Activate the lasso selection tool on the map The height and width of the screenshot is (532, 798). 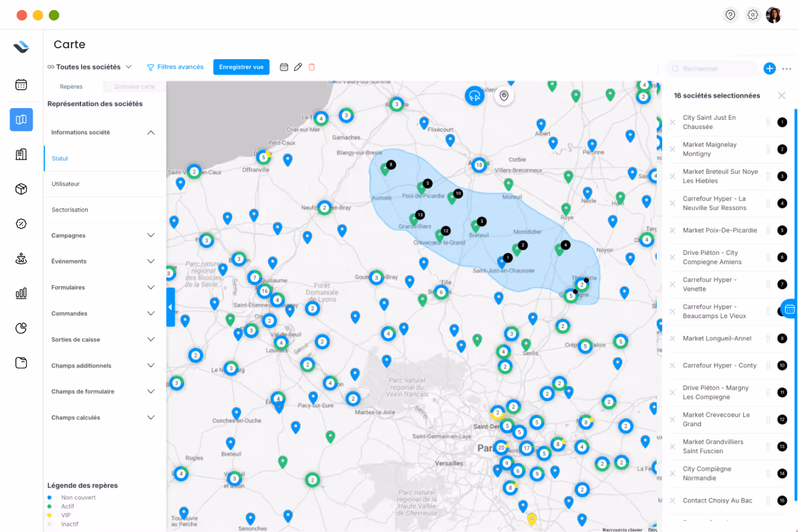[x=474, y=96]
